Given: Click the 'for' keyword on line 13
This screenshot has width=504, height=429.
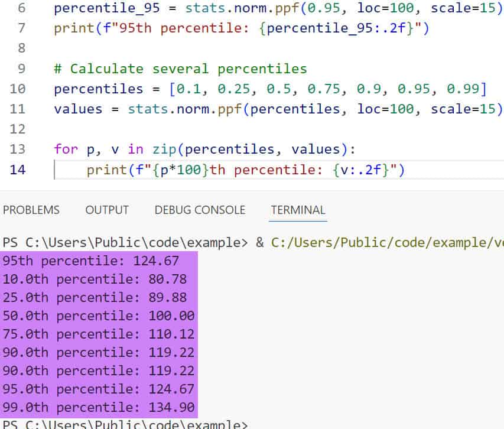Looking at the screenshot, I should click(66, 149).
